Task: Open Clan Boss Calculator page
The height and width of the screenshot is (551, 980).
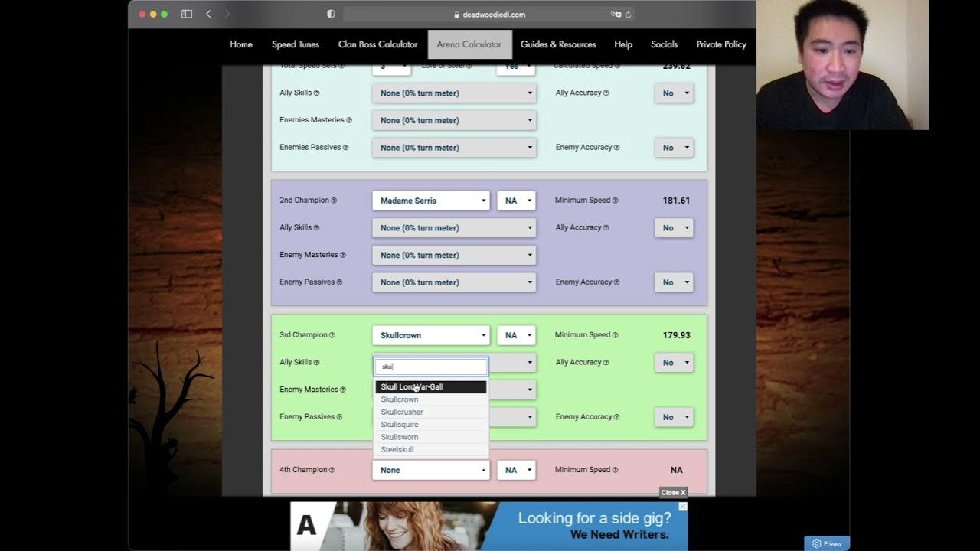Action: tap(378, 44)
